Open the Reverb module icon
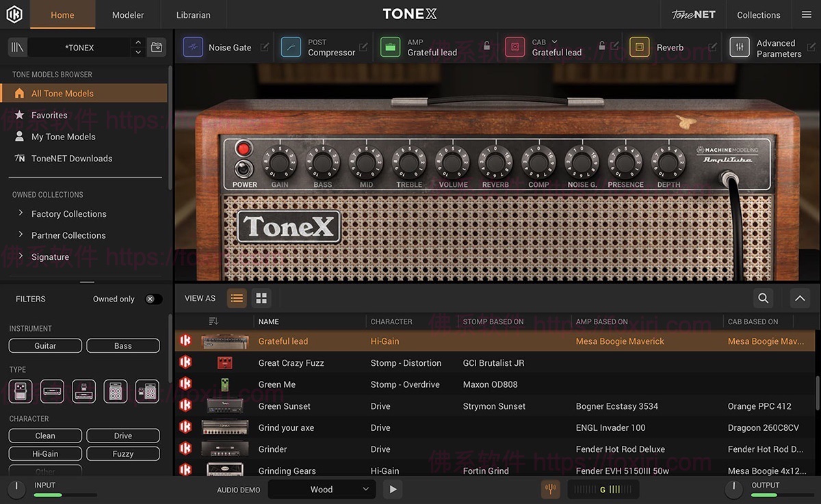 640,47
